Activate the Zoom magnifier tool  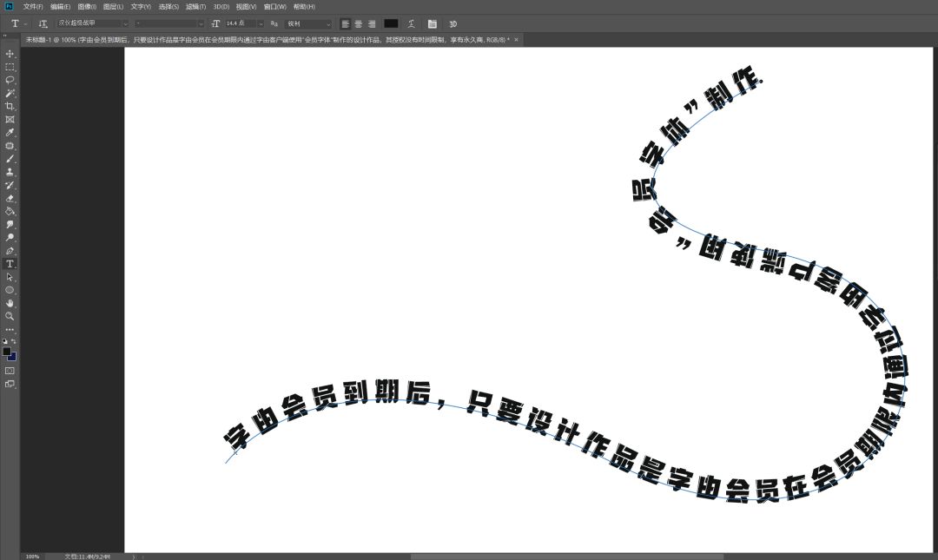click(x=10, y=316)
